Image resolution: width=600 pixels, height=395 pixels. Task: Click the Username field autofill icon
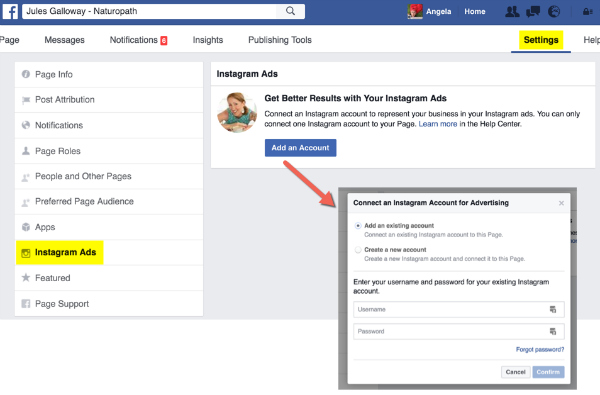(x=553, y=309)
